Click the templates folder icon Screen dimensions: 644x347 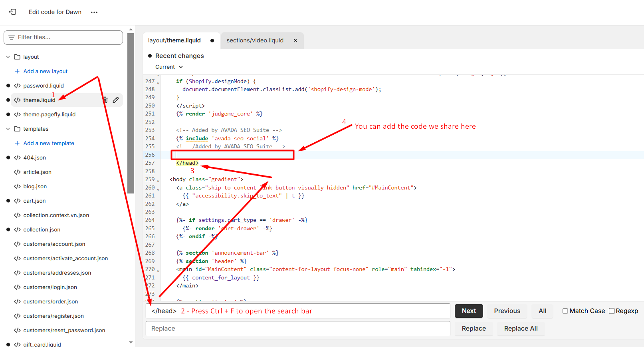17,129
